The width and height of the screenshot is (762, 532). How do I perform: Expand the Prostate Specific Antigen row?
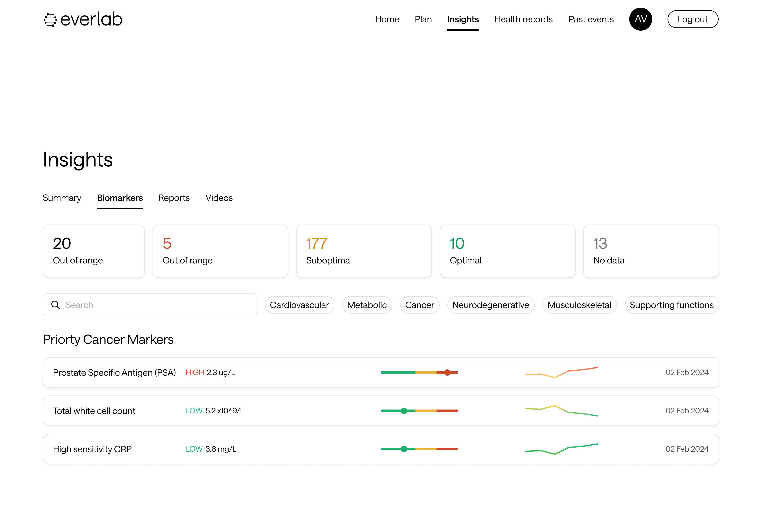pos(114,373)
